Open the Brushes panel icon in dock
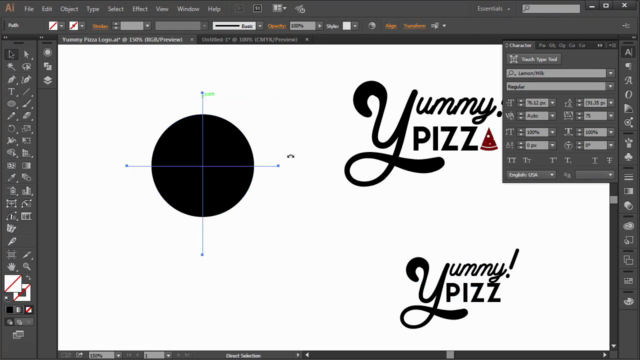This screenshot has height=360, width=640. 629,143
